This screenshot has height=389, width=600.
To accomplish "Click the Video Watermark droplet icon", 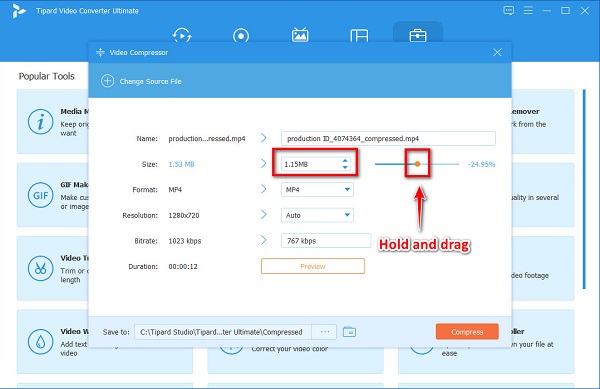I will [41, 342].
